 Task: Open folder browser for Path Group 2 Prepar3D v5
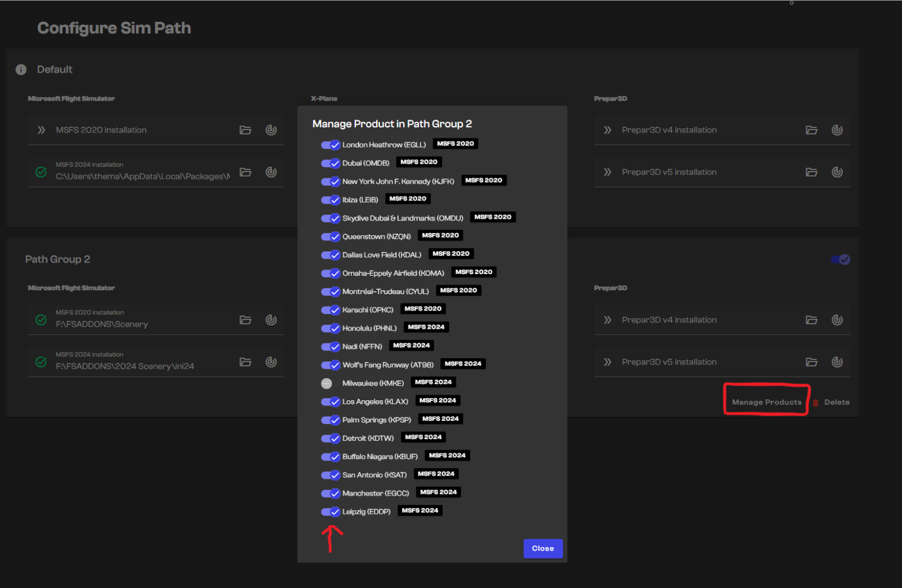811,362
